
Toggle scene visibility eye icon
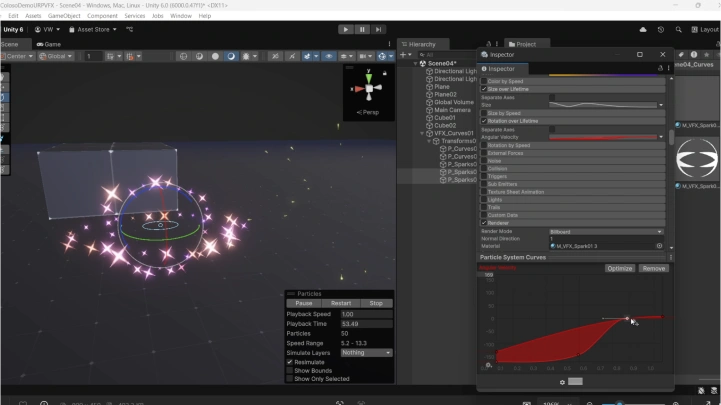click(x=328, y=56)
